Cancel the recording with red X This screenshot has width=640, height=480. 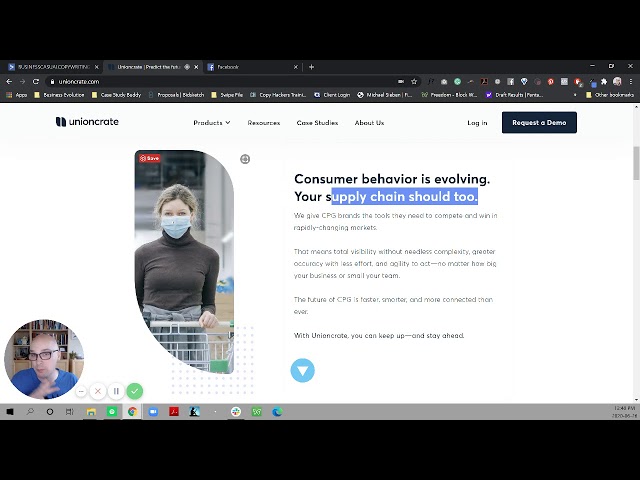pos(98,391)
